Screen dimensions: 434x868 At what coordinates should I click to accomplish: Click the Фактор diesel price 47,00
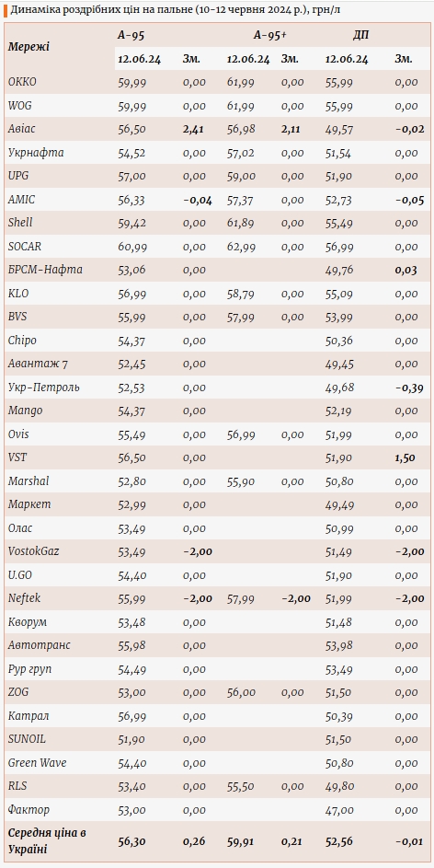pyautogui.click(x=339, y=810)
